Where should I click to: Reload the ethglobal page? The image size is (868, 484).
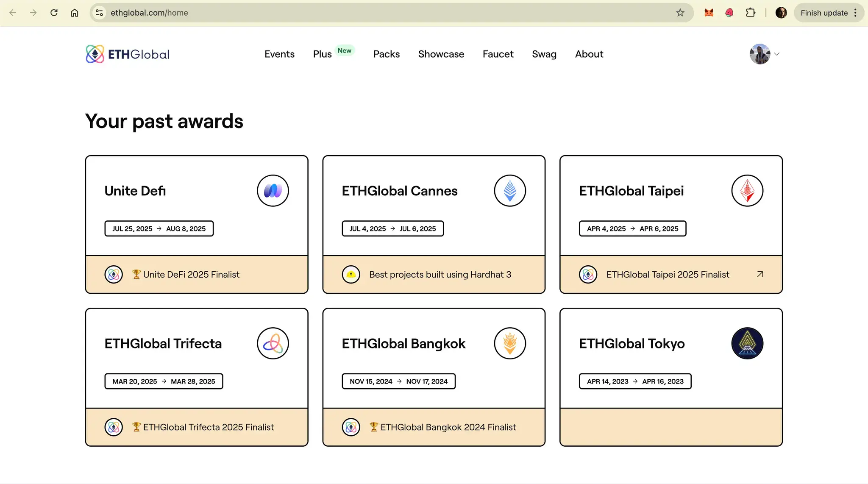tap(54, 13)
